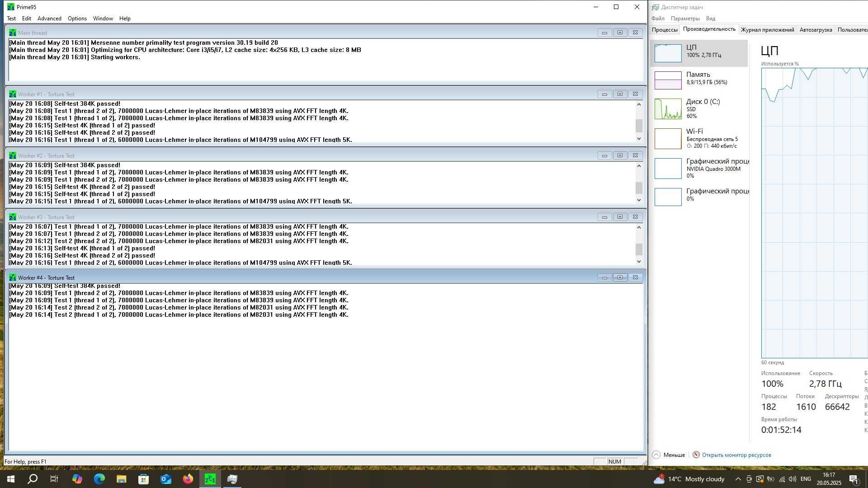Open the Вид menu in Task Manager

click(x=711, y=19)
